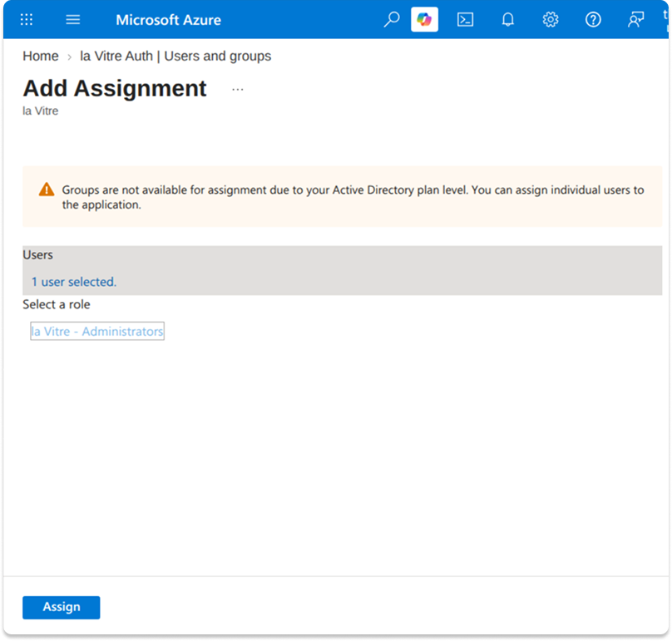Click the Add Assignment page title

(115, 89)
